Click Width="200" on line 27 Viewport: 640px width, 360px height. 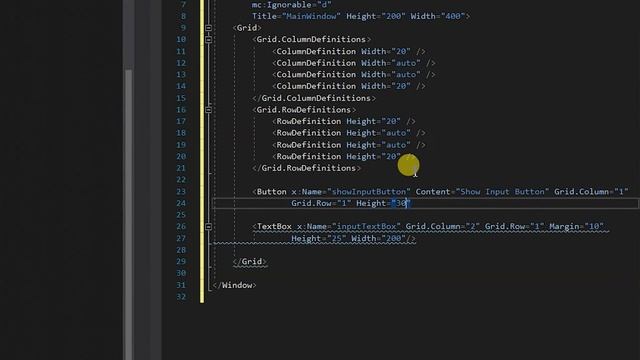pos(378,238)
